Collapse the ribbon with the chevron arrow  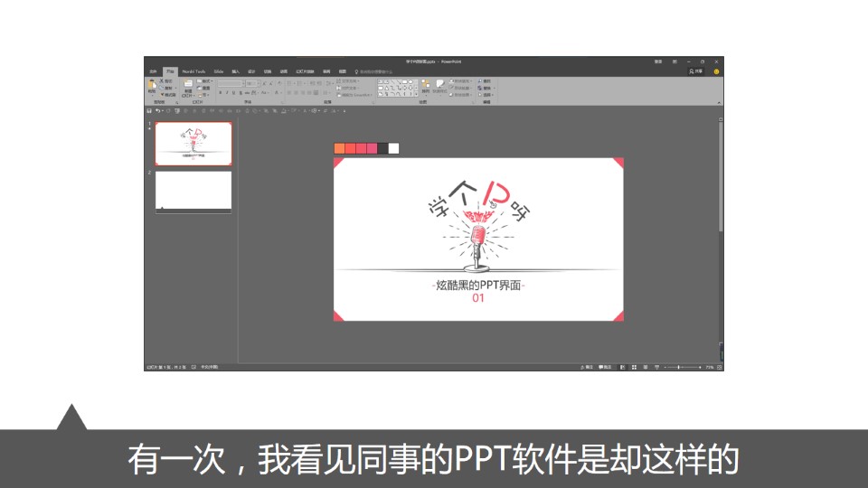720,102
